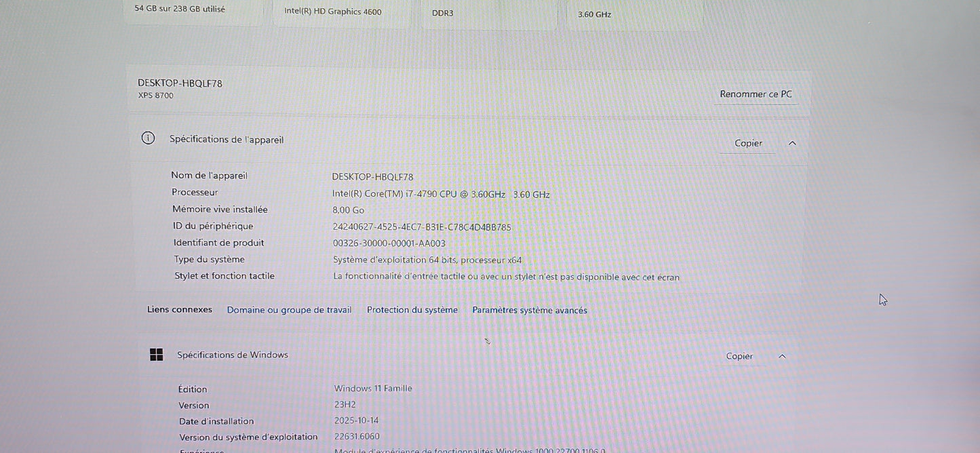The width and height of the screenshot is (980, 453).
Task: Open Paramètres système avancés
Action: (x=530, y=310)
